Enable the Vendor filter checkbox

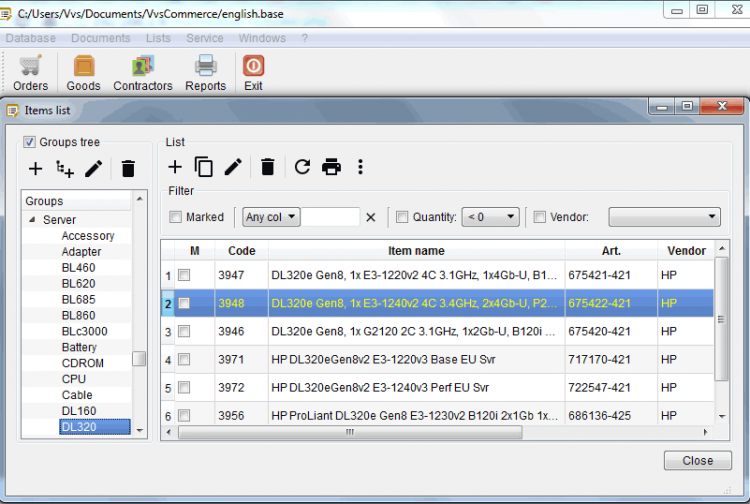[x=540, y=217]
